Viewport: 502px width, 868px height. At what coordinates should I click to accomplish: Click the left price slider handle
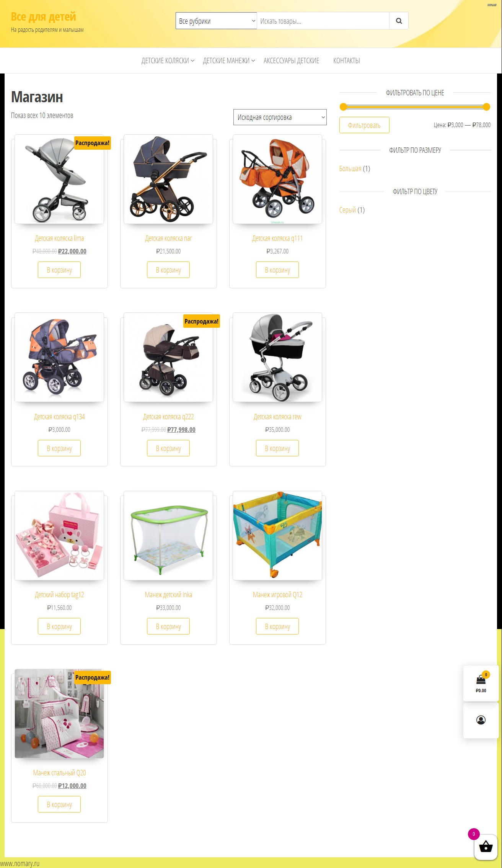coord(343,107)
